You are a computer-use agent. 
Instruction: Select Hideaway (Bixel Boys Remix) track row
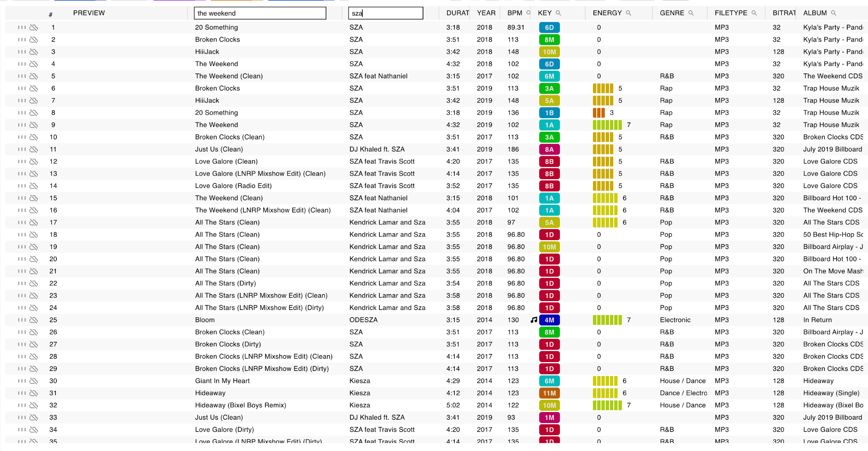click(240, 405)
